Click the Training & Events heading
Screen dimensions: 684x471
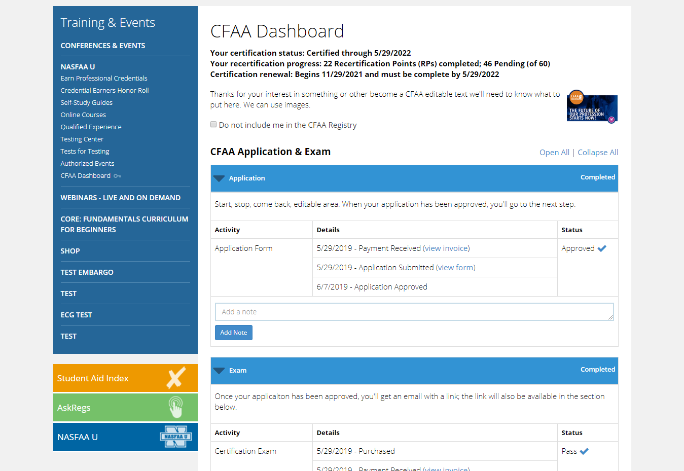pos(108,23)
